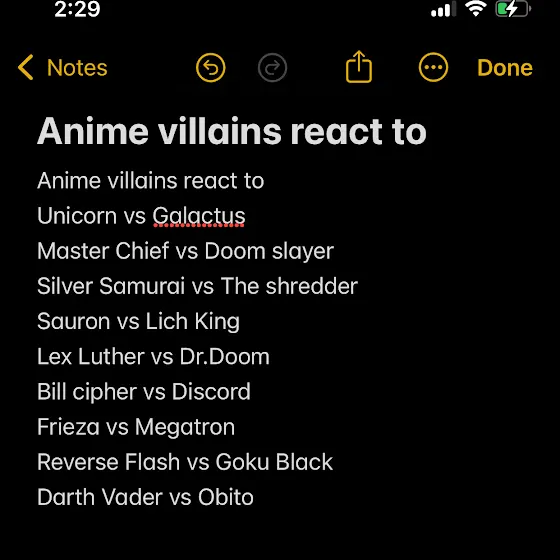Tap the Silver Samurai vs The shredder line
This screenshot has height=560, width=560.
[x=198, y=286]
